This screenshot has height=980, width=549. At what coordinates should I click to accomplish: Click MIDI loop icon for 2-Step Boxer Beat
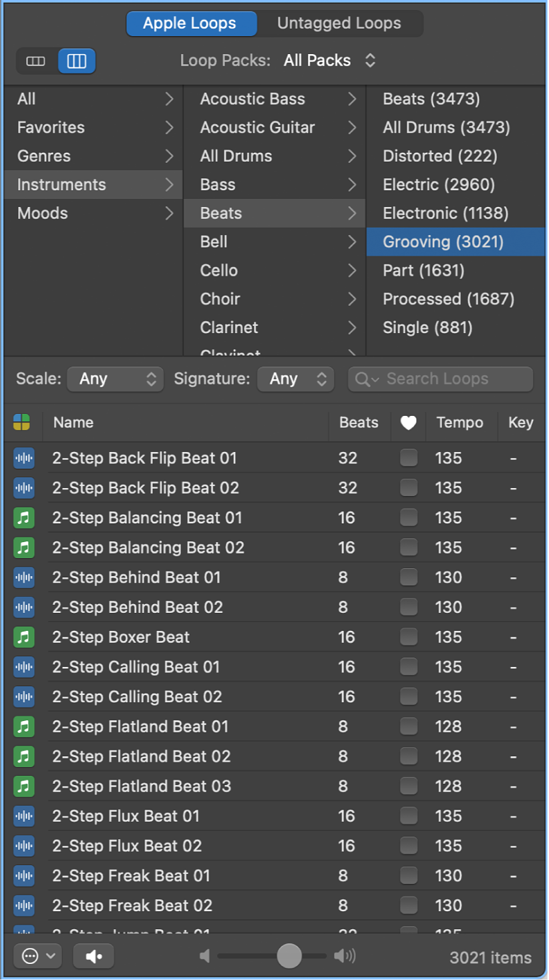pyautogui.click(x=24, y=637)
